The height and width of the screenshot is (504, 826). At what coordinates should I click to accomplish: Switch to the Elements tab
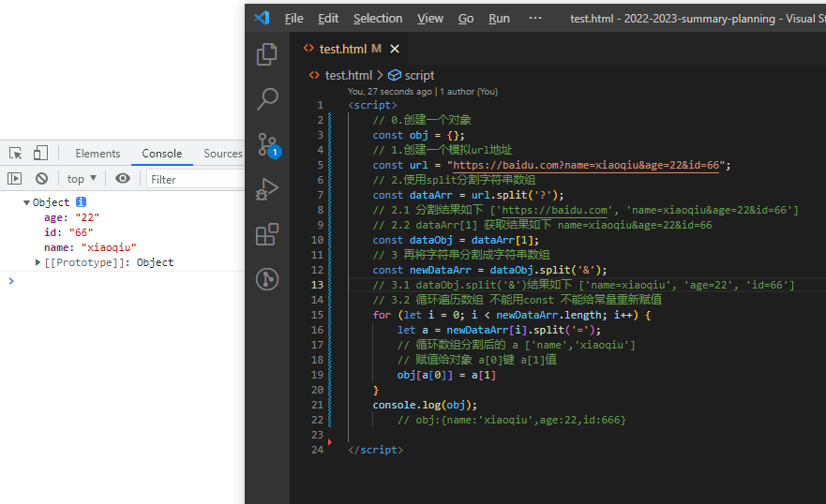98,154
